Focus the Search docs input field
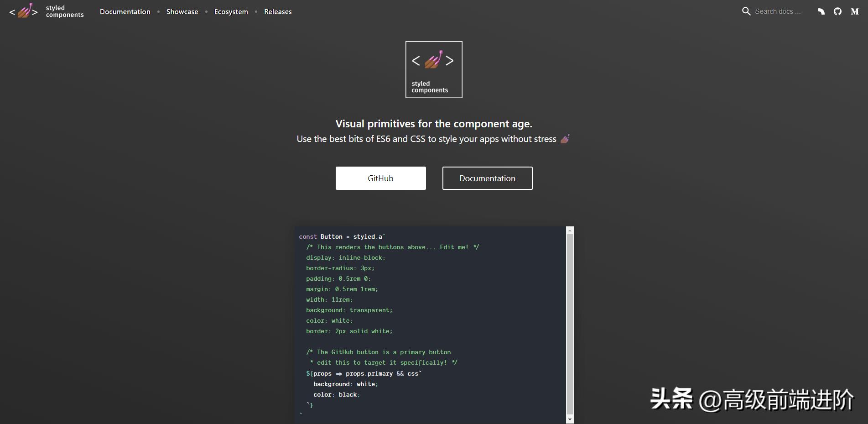 [778, 11]
